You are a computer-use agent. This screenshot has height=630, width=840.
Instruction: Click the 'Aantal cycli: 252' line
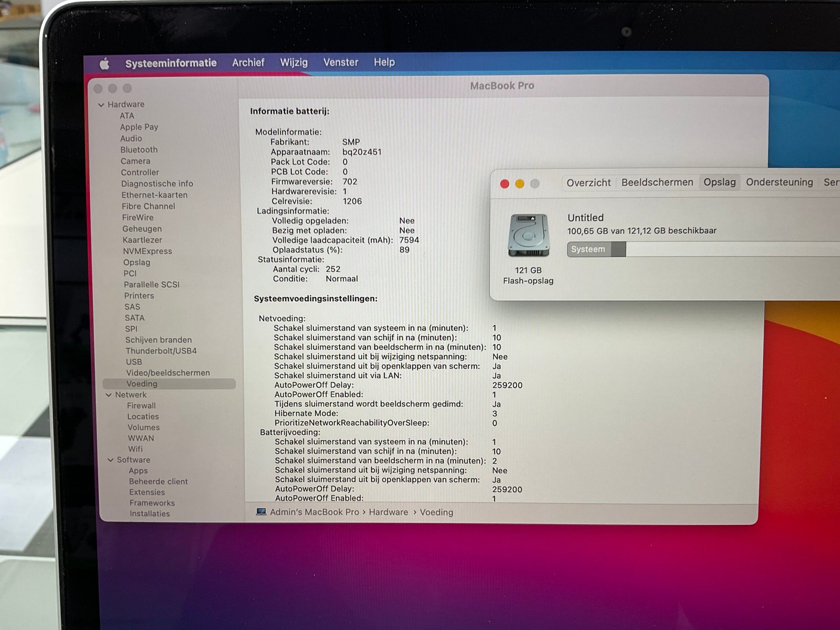[x=307, y=269]
